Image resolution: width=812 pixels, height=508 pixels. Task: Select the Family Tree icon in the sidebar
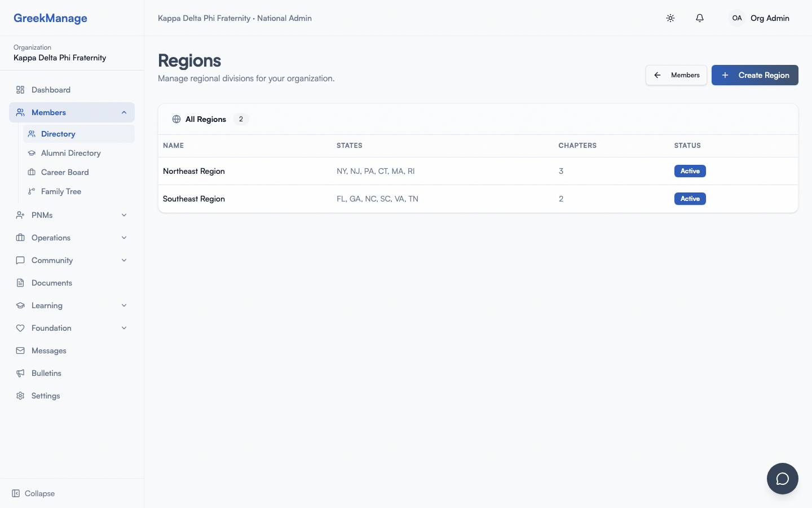(32, 191)
